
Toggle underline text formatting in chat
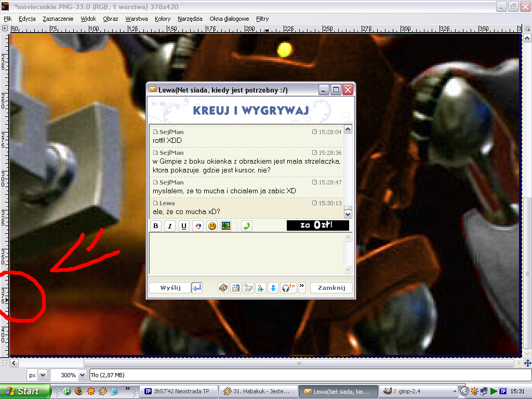[x=184, y=226]
